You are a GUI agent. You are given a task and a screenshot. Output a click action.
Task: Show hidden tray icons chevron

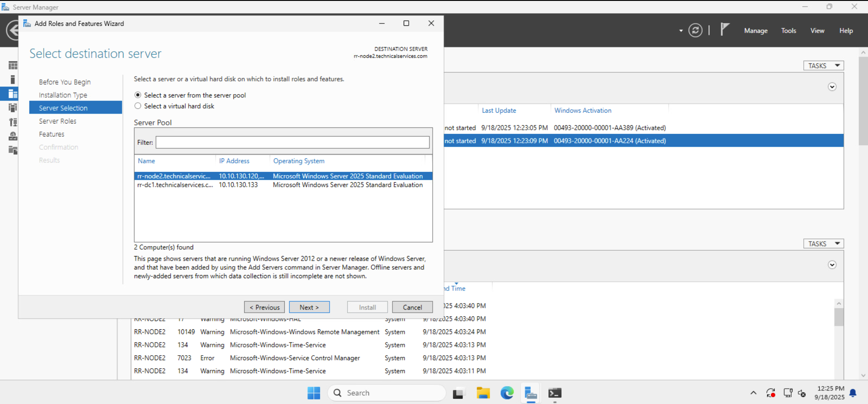(753, 393)
